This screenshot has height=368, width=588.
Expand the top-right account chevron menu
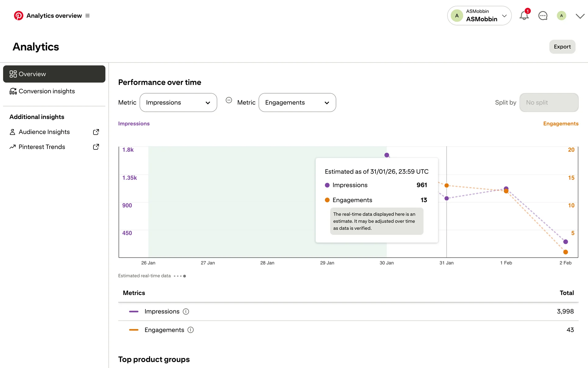pyautogui.click(x=580, y=16)
